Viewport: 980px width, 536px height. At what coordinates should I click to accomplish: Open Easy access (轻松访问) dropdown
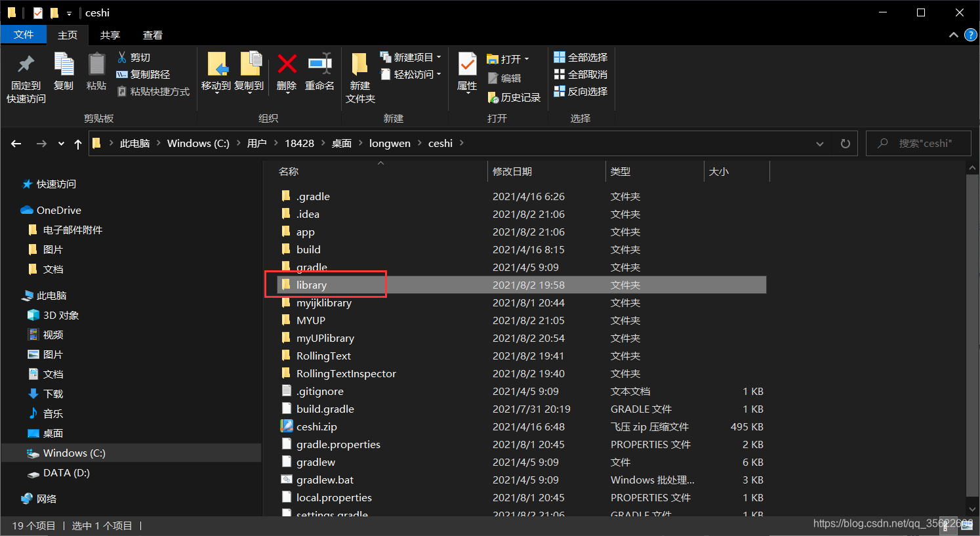pyautogui.click(x=411, y=75)
